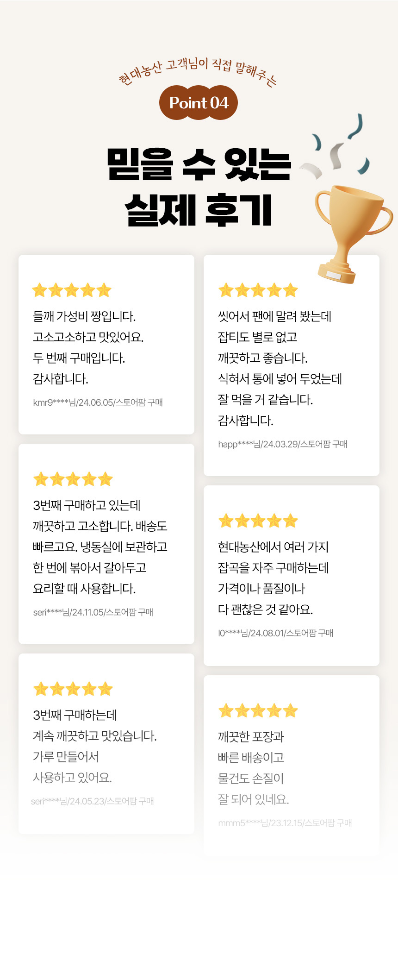
Task: Click the happ reviewer date line
Action: (282, 444)
